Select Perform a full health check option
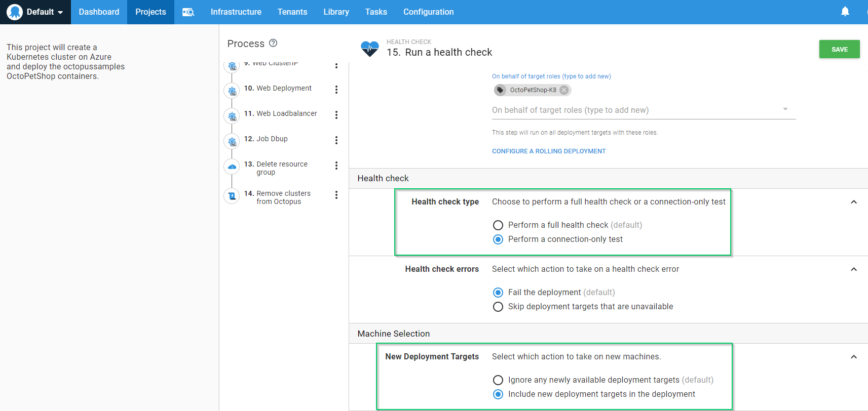868x411 pixels. click(498, 225)
